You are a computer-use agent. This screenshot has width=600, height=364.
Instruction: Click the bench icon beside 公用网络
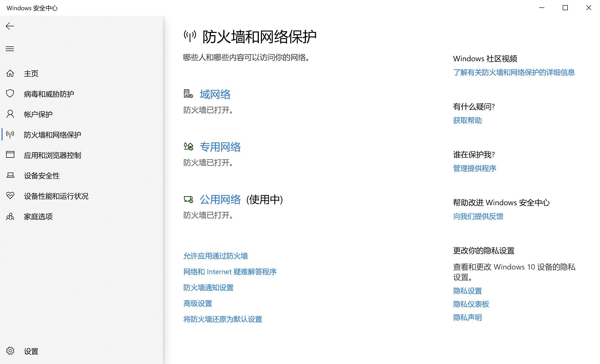tap(189, 199)
